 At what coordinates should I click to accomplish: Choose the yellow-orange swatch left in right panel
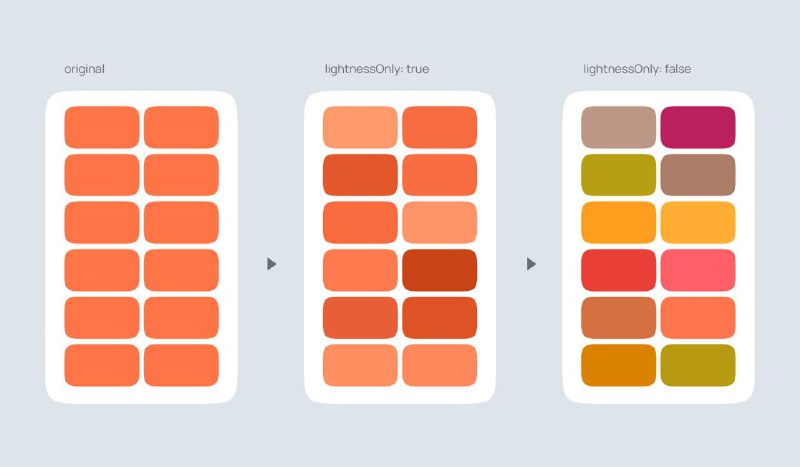click(x=618, y=223)
